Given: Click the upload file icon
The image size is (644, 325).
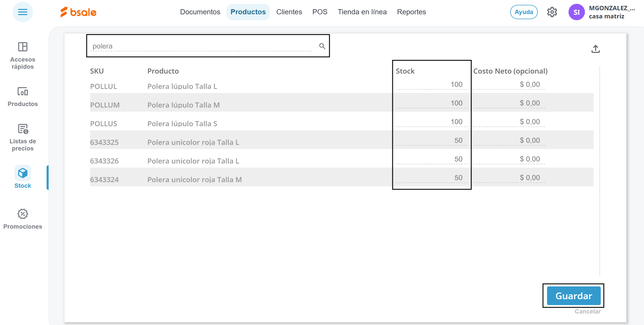Looking at the screenshot, I should click(x=595, y=49).
